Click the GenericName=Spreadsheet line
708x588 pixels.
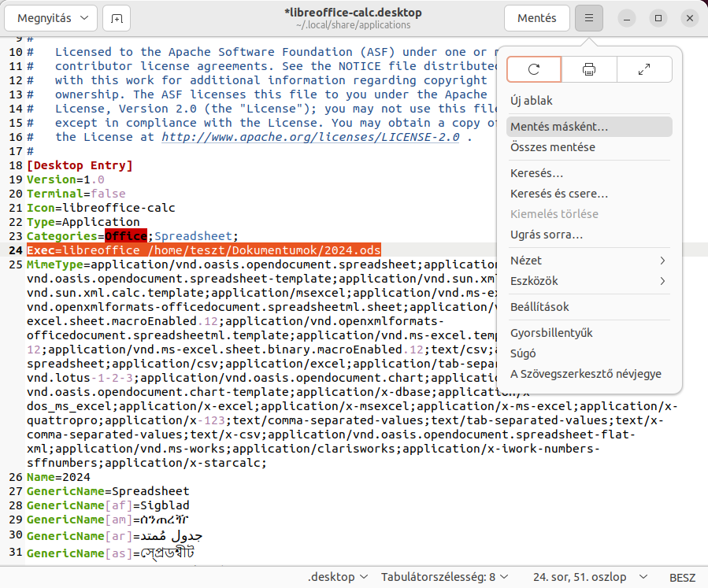pos(108,491)
